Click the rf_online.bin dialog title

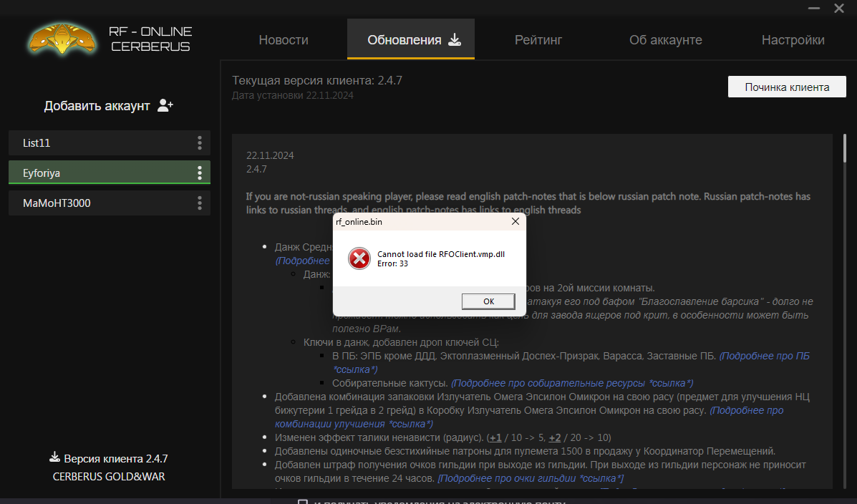pyautogui.click(x=359, y=222)
